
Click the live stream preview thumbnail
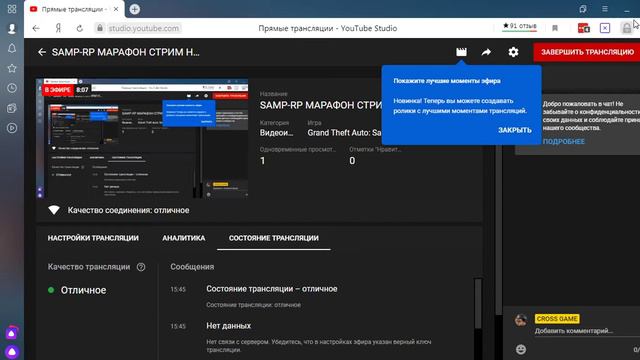(142, 138)
